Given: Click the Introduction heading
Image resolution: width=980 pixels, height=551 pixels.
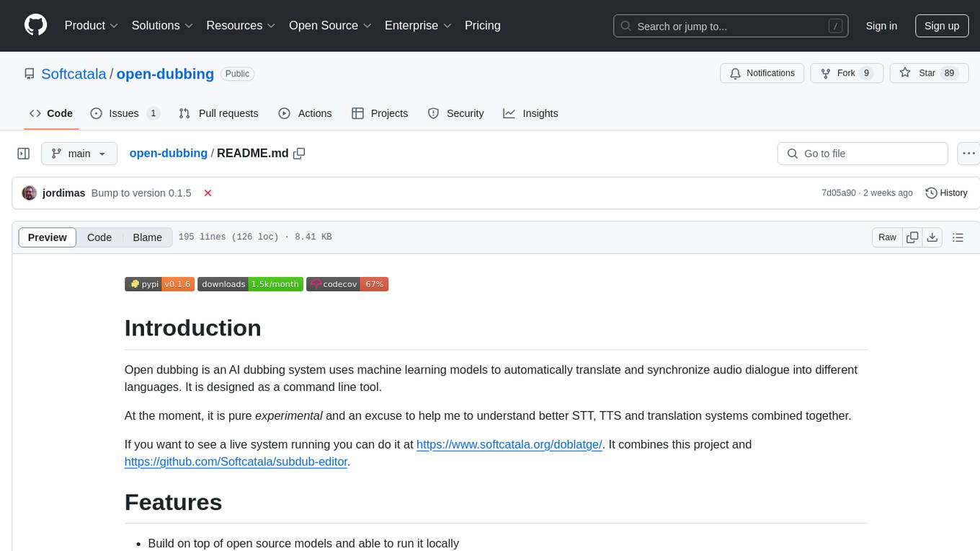Looking at the screenshot, I should [x=193, y=328].
